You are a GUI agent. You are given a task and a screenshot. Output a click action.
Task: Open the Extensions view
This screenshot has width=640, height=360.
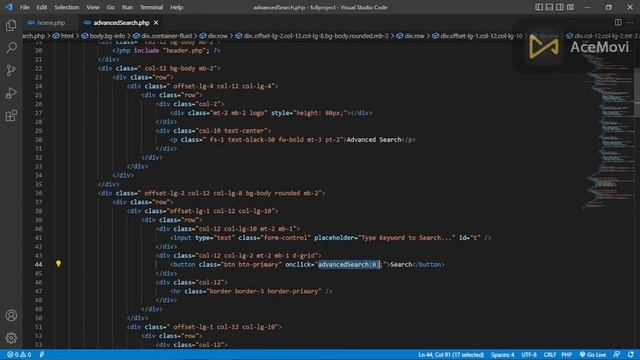[11, 116]
